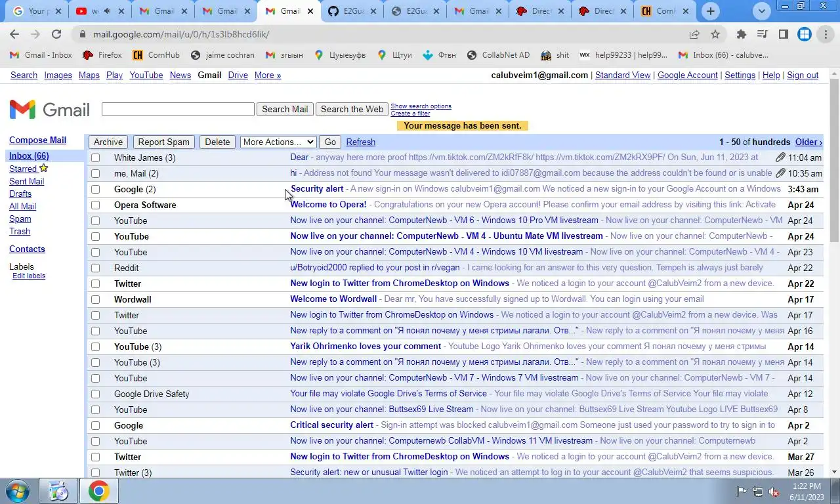Open Chrome icon in taskbar

coord(99,491)
